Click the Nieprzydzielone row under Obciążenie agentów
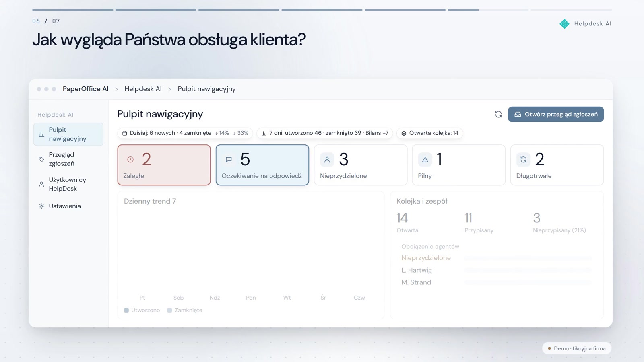Viewport: 644px width, 362px height. click(496, 258)
